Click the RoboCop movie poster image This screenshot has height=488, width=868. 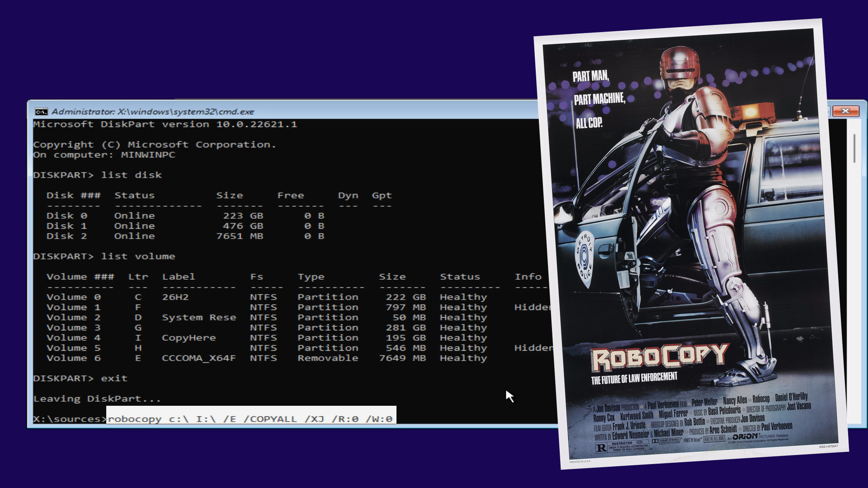point(691,244)
